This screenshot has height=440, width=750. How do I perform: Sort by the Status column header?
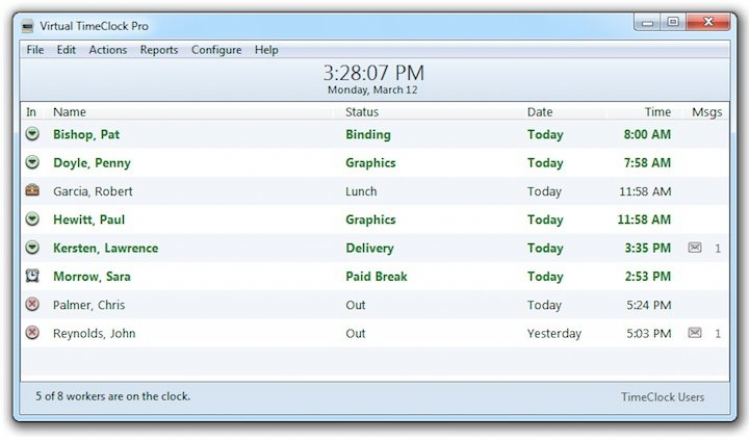click(362, 112)
